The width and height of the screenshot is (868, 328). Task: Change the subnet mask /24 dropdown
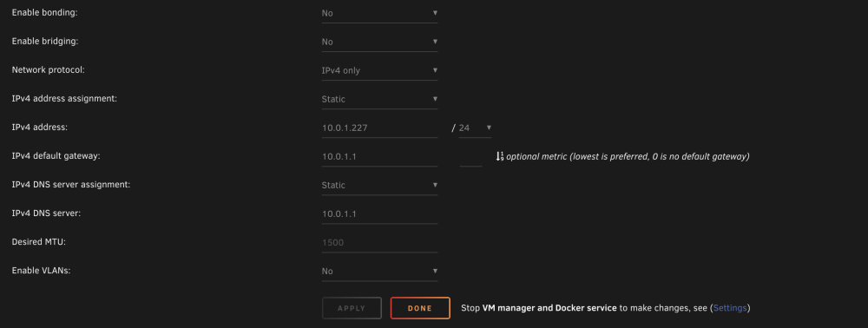click(x=475, y=128)
